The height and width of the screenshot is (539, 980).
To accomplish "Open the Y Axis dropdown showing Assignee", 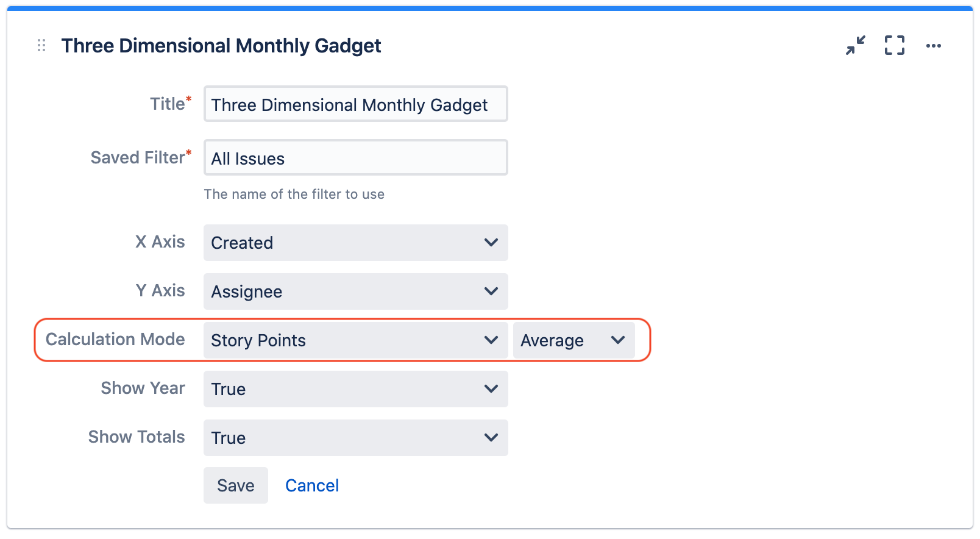I will 355,291.
